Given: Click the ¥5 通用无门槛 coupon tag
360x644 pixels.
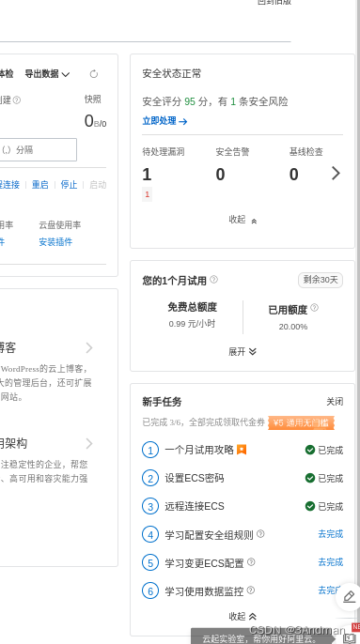Looking at the screenshot, I should 301,422.
